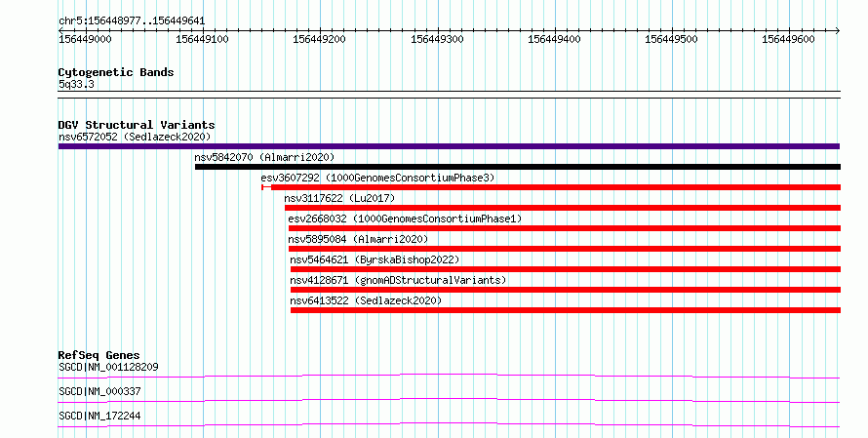868x438 pixels.
Task: Click ruler position 156449300
Action: click(437, 39)
